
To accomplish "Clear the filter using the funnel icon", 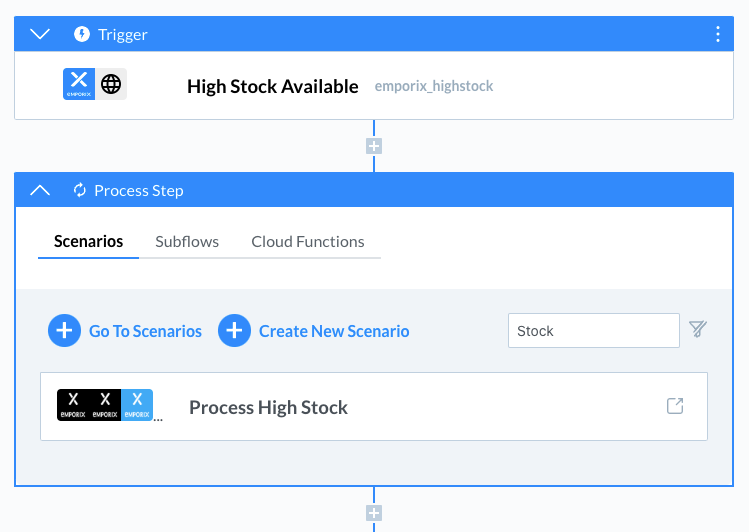I will coord(698,329).
